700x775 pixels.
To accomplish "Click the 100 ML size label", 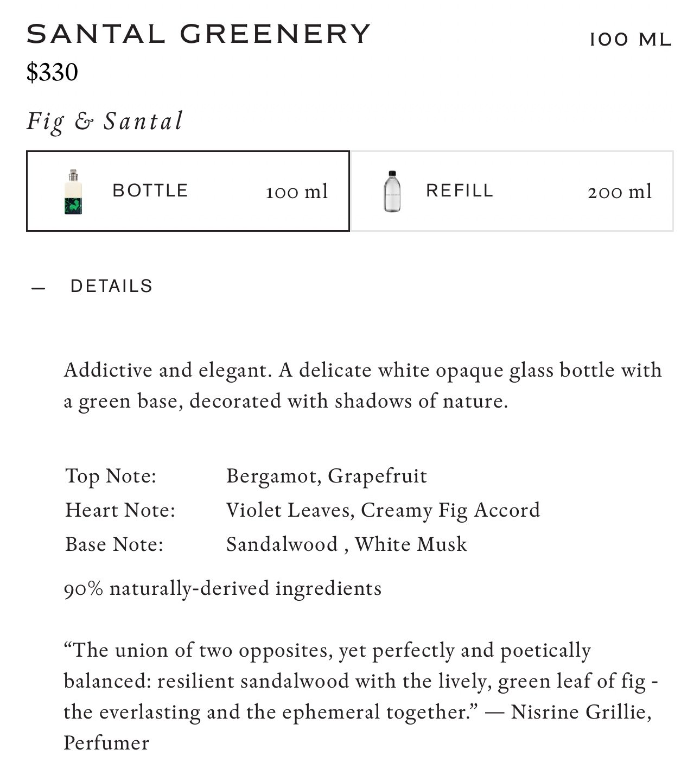I will point(631,39).
